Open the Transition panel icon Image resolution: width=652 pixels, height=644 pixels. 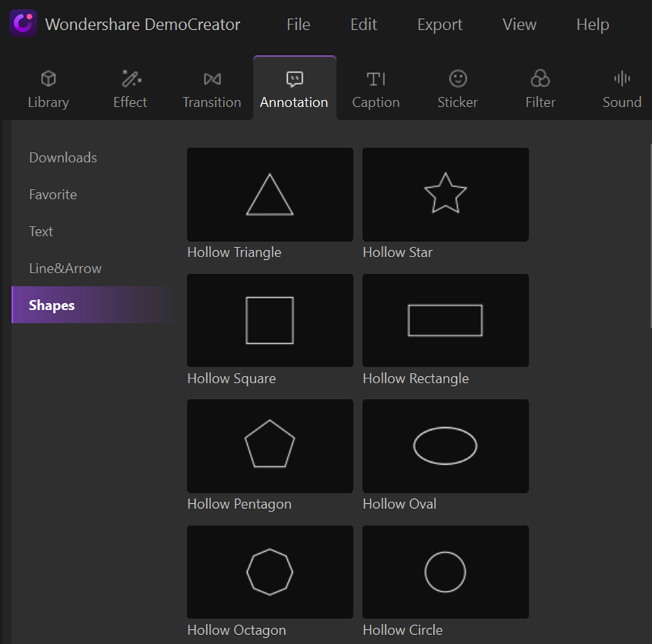[x=212, y=79]
